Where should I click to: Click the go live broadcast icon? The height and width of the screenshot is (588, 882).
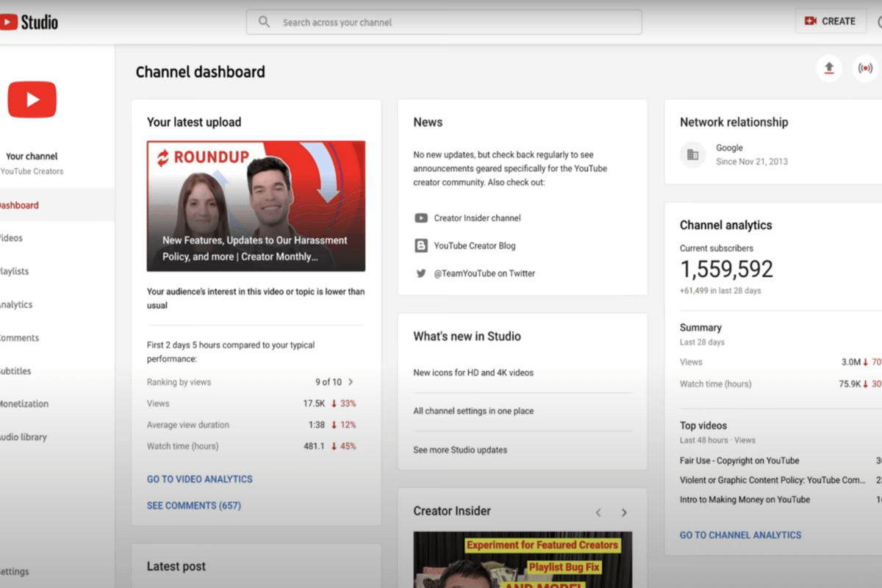[x=866, y=68]
